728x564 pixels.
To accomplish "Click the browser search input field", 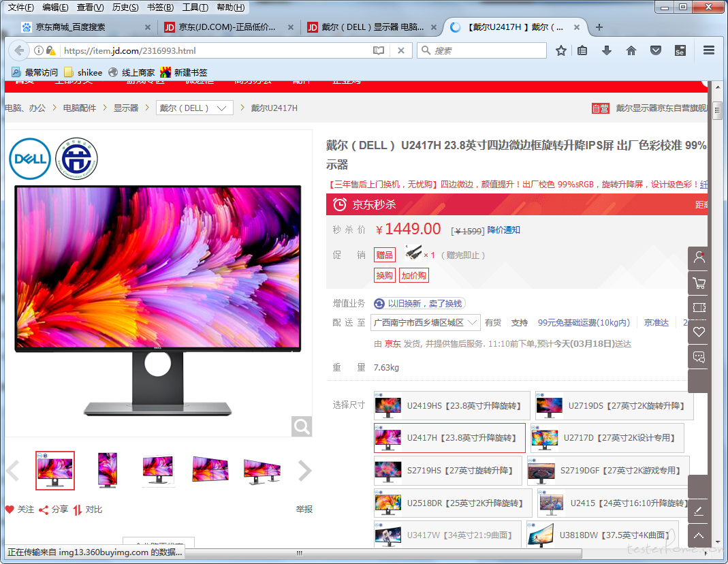I will 482,50.
